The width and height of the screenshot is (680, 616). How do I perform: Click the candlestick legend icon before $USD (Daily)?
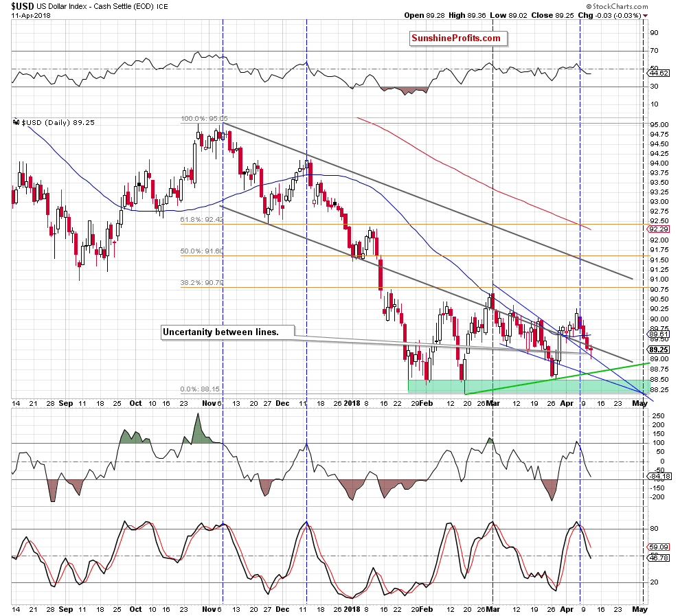point(16,123)
